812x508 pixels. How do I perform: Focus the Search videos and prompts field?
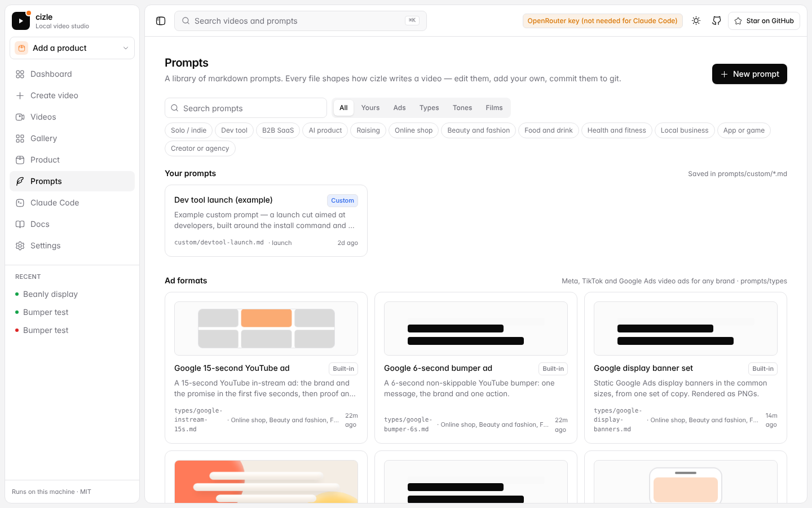(x=301, y=21)
